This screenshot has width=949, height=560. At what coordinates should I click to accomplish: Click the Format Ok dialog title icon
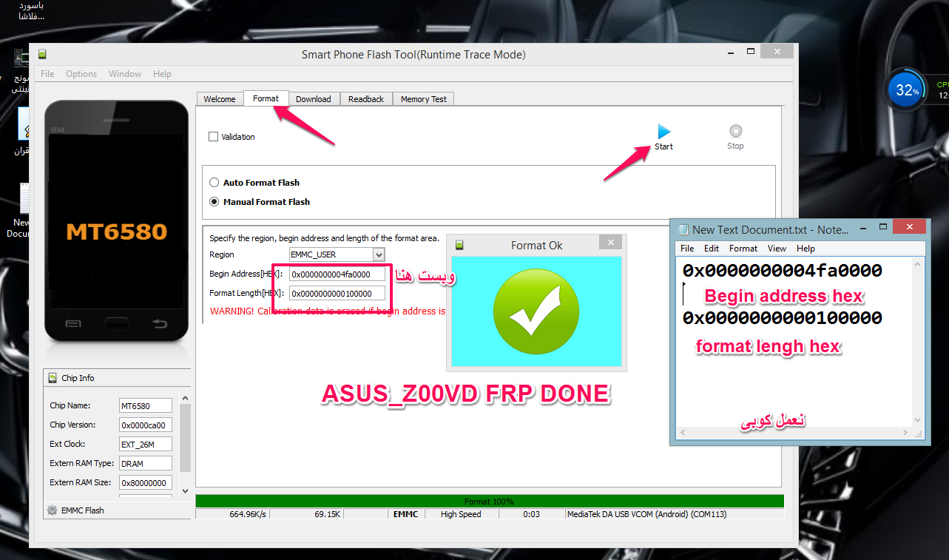(460, 245)
